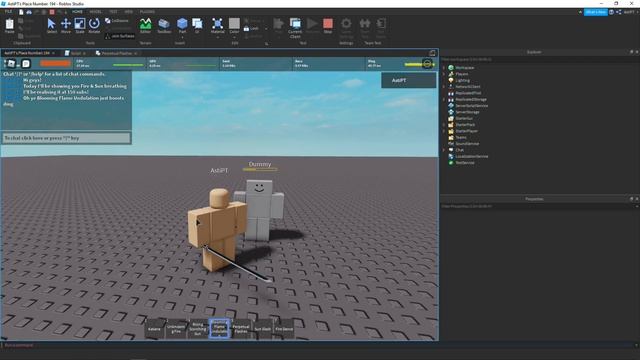Image resolution: width=640 pixels, height=360 pixels.
Task: Open Game Settings gear
Action: coord(346,28)
